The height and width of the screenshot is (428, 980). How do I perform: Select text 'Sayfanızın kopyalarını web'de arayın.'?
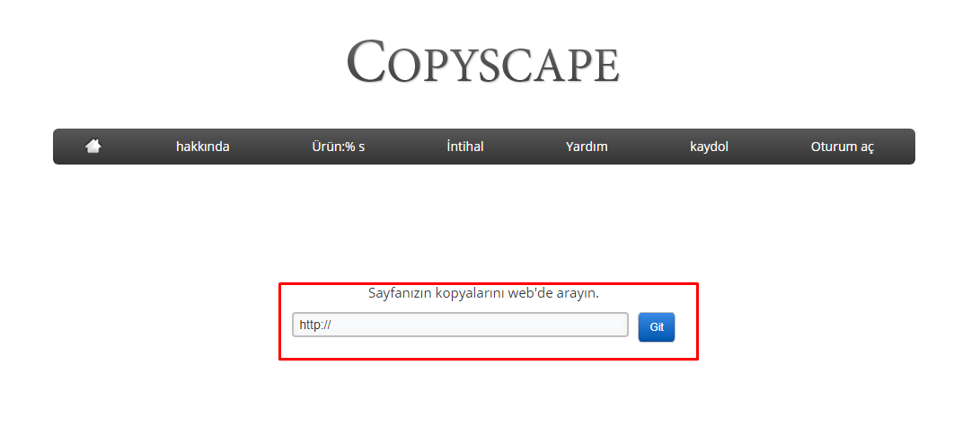(x=483, y=293)
